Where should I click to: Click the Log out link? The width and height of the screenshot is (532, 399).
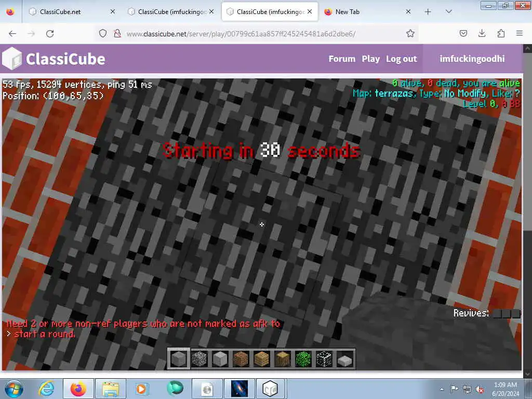pos(402,59)
